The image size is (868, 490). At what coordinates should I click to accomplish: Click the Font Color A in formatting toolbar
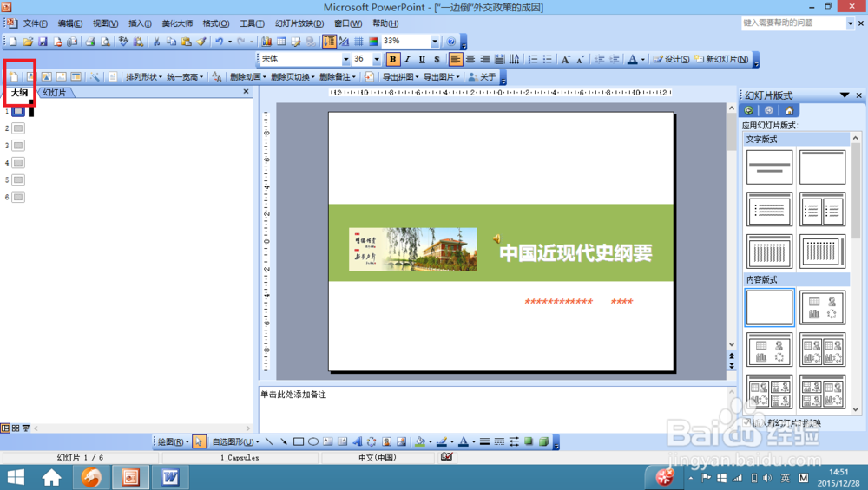pos(632,59)
